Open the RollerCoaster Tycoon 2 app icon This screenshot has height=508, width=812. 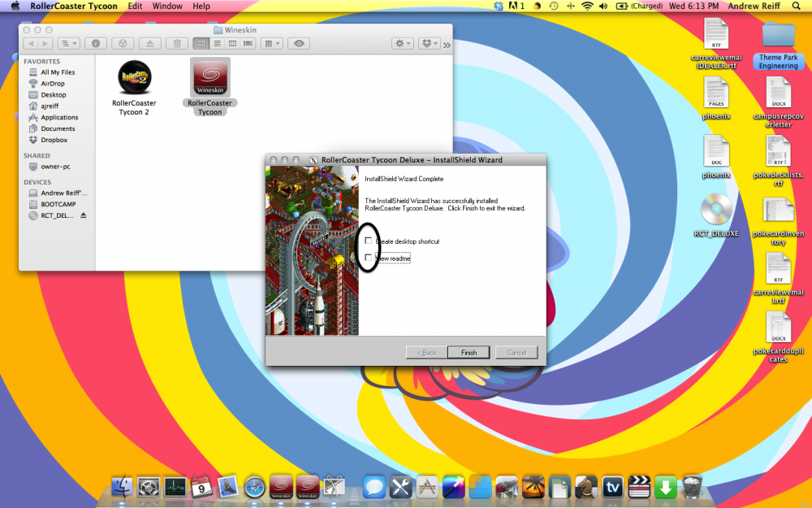pos(134,78)
